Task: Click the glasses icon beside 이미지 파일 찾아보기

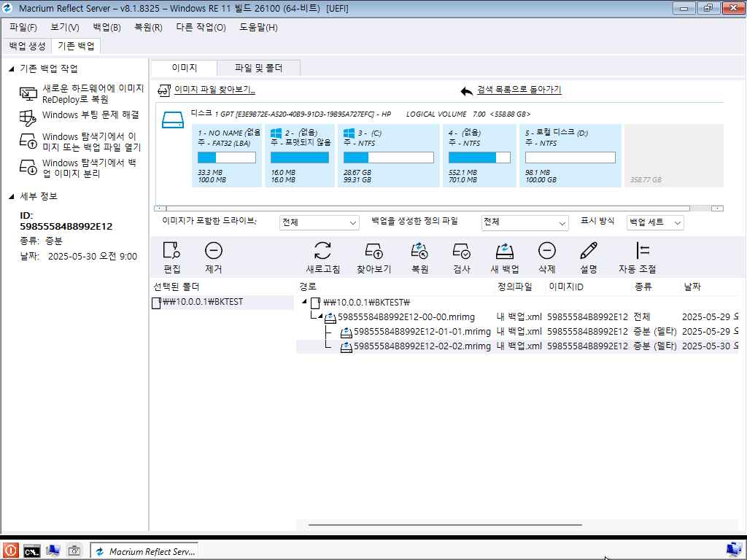Action: [x=164, y=90]
